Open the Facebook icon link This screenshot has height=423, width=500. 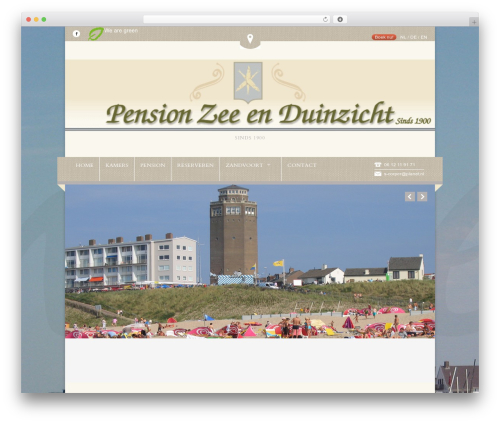[76, 34]
